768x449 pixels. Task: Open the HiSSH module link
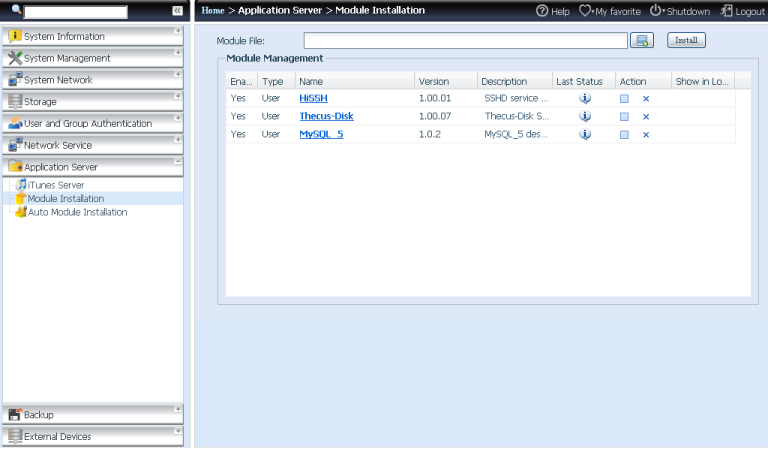pos(313,98)
